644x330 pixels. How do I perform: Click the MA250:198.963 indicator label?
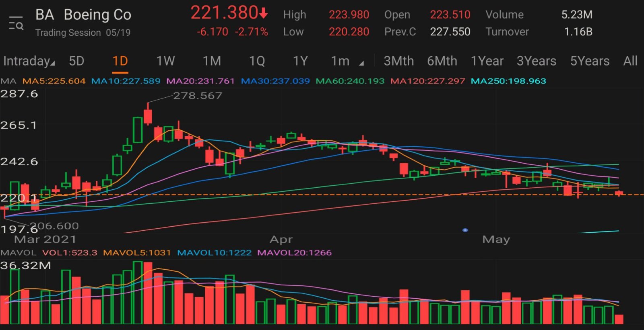click(508, 81)
